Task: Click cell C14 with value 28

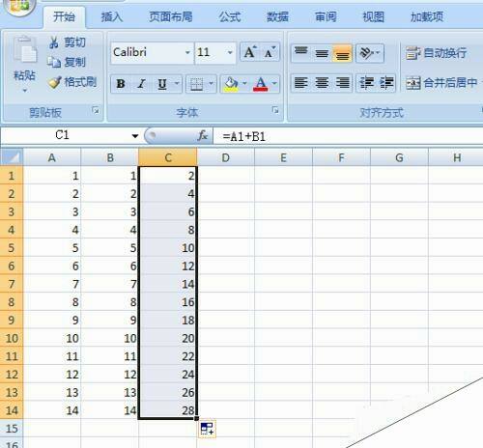Action: pyautogui.click(x=168, y=410)
